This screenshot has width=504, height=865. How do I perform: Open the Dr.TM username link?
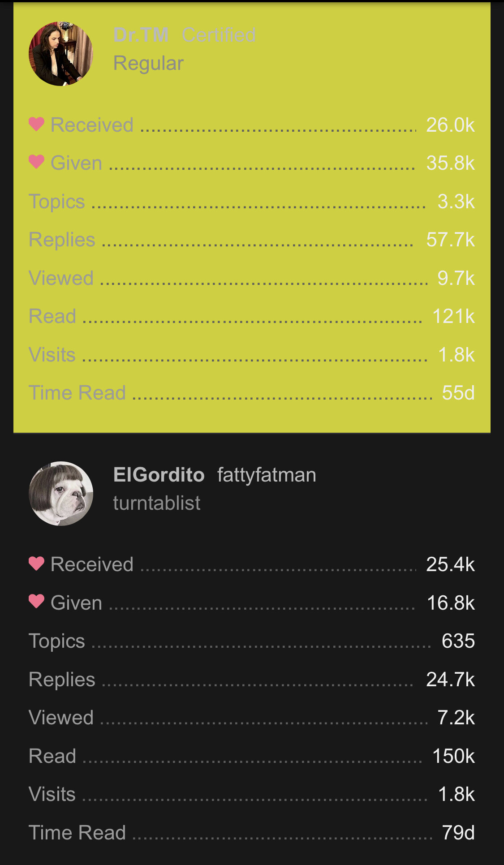[x=141, y=35]
